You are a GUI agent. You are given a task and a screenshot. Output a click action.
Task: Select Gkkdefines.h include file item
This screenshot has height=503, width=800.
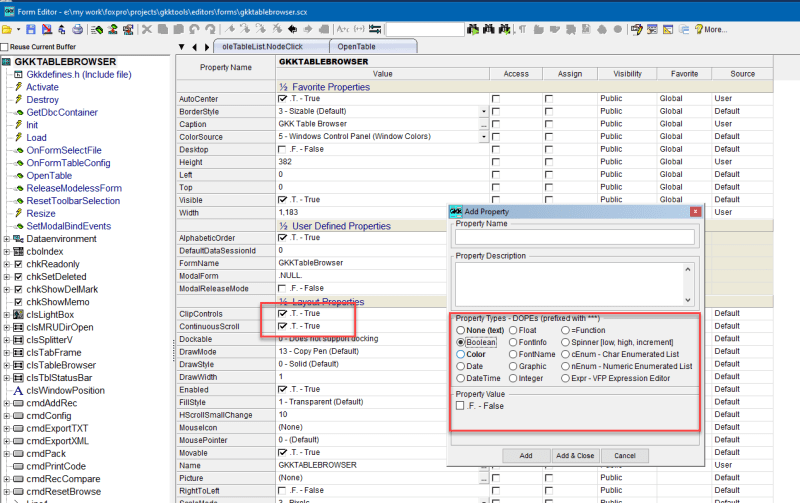pyautogui.click(x=79, y=74)
